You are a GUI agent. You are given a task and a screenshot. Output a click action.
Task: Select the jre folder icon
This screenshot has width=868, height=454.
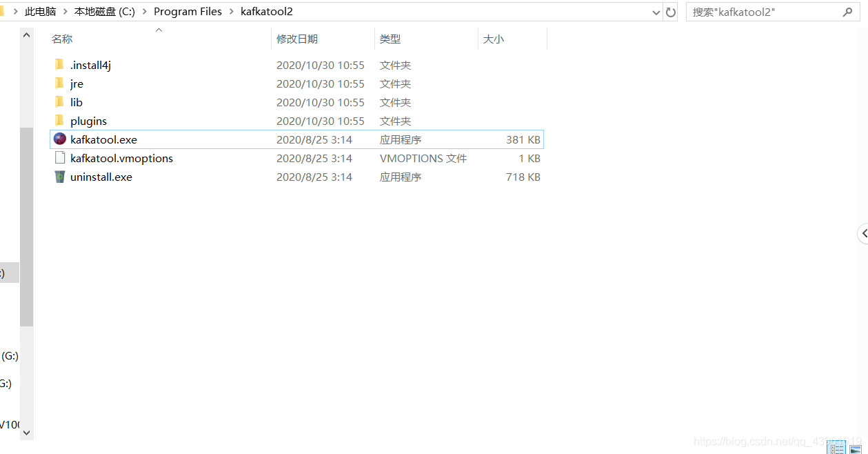59,83
